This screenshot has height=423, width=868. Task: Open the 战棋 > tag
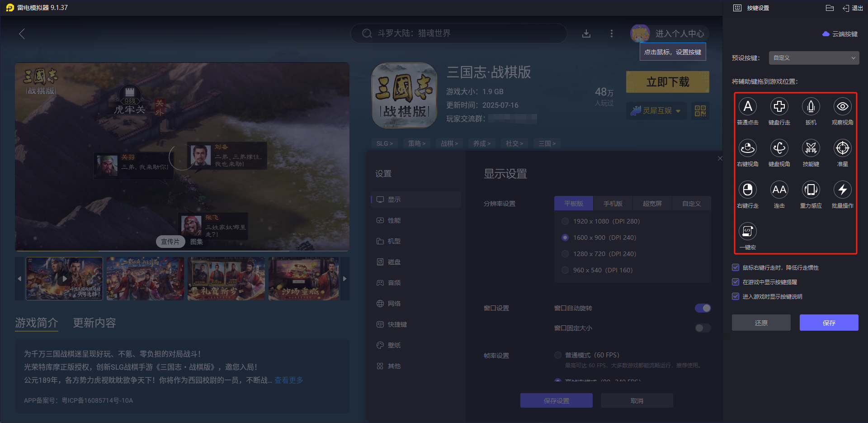click(449, 143)
